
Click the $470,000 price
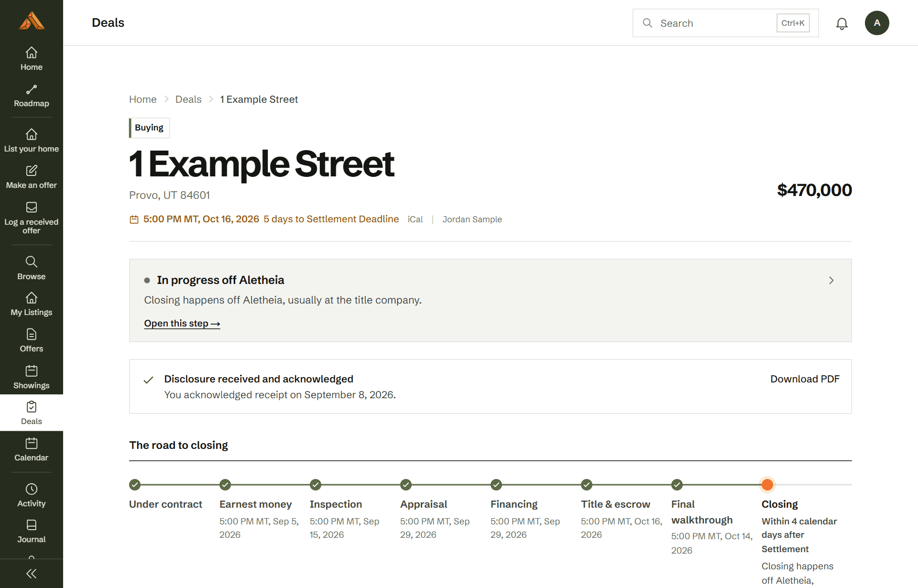[x=814, y=190]
